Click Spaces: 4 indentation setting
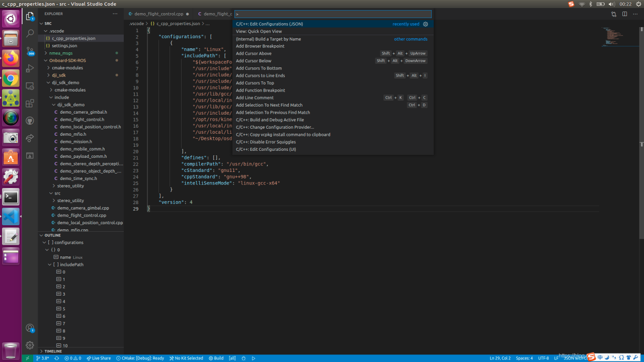 (x=524, y=358)
